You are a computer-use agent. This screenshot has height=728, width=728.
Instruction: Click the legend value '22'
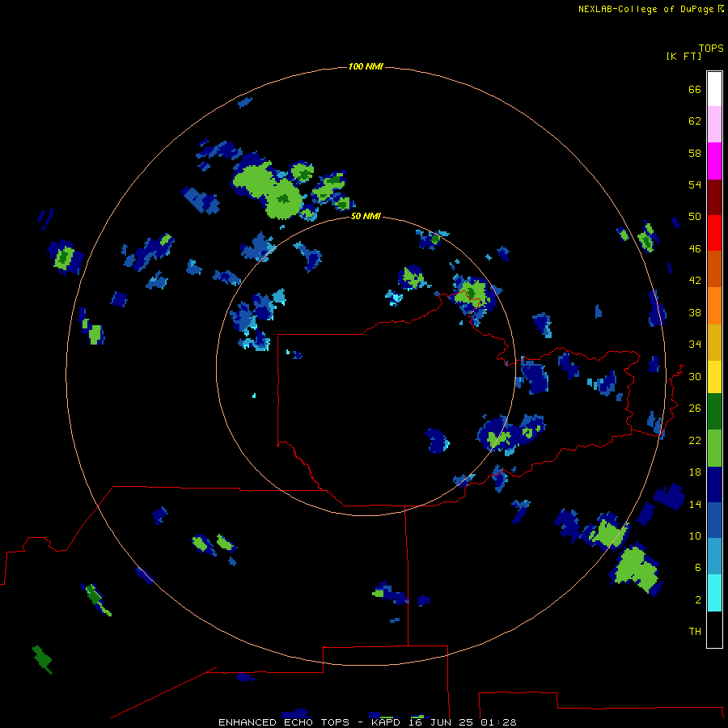[x=695, y=441]
